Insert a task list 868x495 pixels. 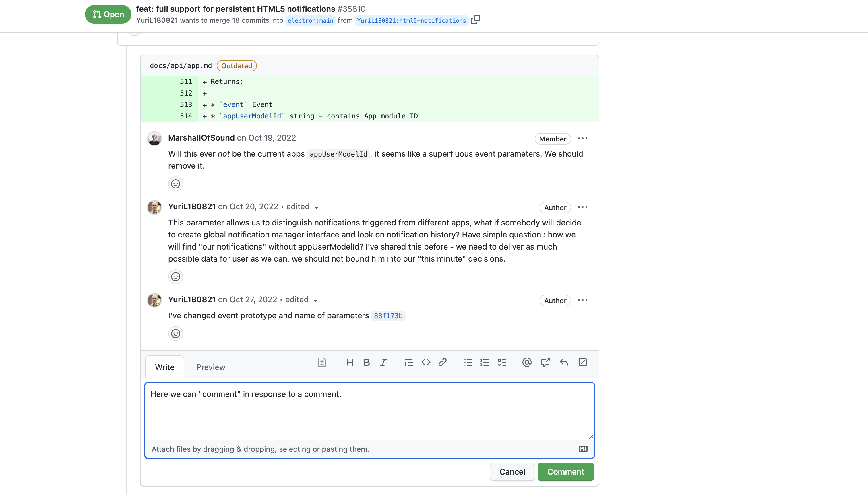(x=502, y=363)
